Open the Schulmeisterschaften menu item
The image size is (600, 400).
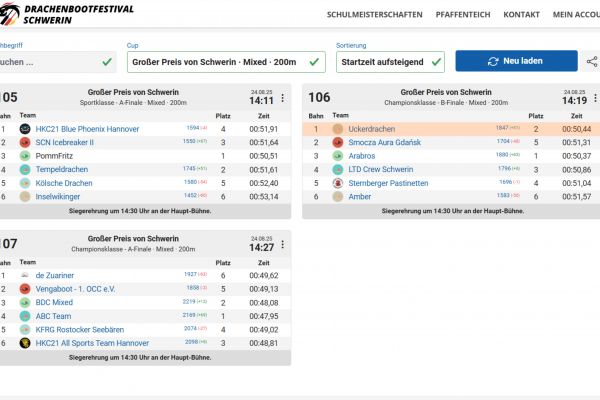(x=374, y=15)
